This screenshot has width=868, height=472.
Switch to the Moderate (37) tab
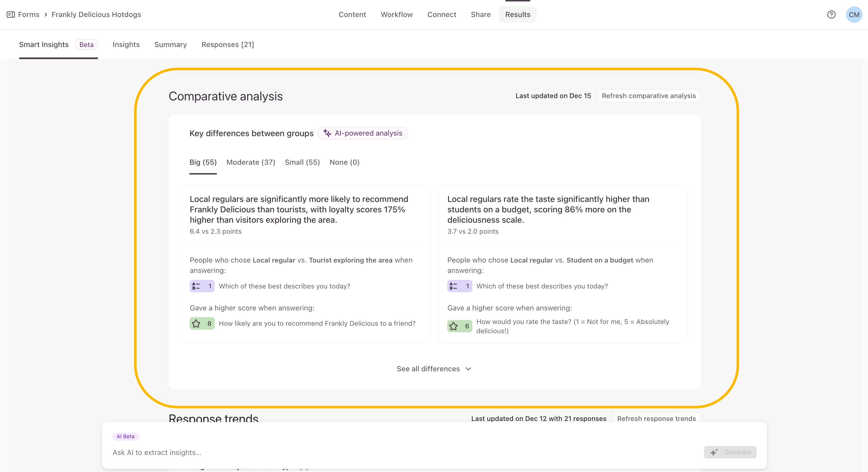[x=250, y=162]
